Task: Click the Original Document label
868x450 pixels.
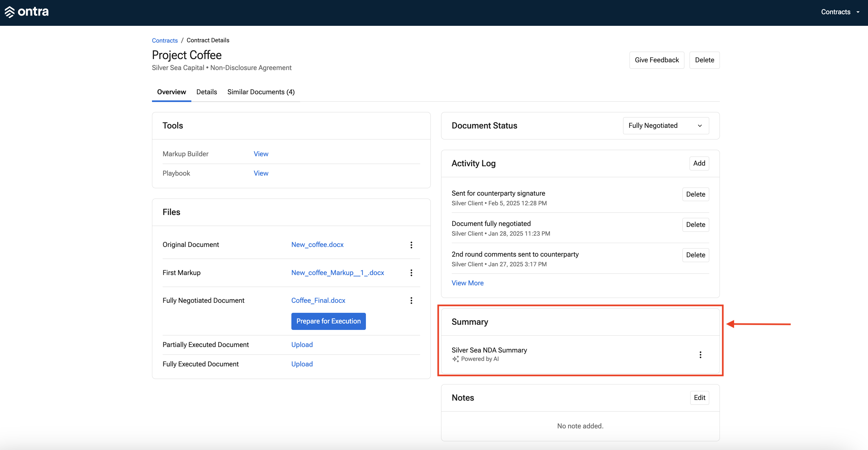Action: click(x=191, y=244)
